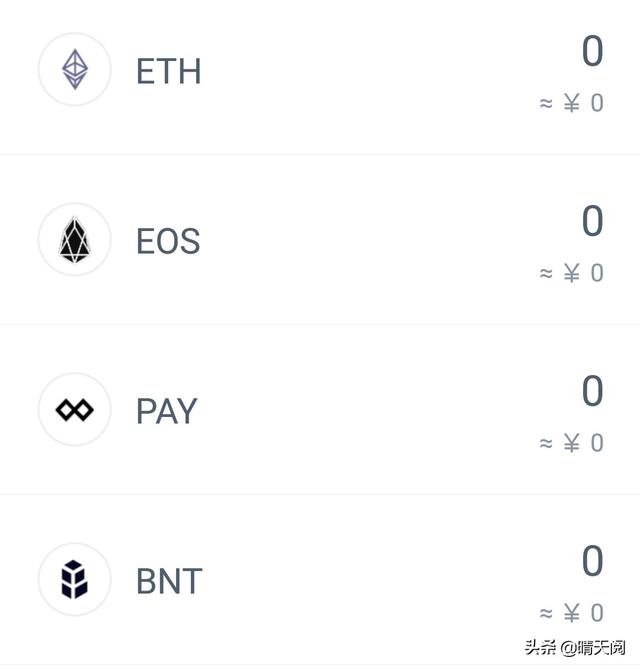Click the 头条 @晴天阅 watermark text
Image resolution: width=640 pixels, height=670 pixels.
578,648
